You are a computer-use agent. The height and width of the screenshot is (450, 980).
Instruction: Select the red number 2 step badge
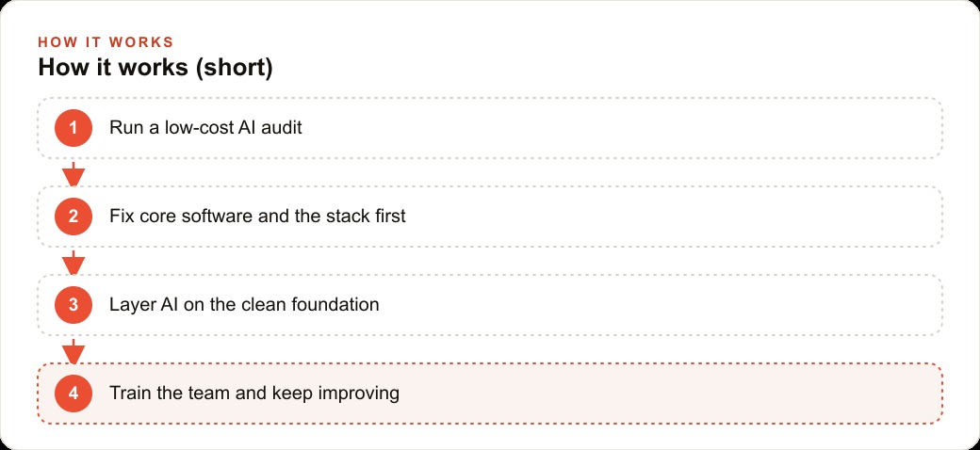pyautogui.click(x=73, y=217)
